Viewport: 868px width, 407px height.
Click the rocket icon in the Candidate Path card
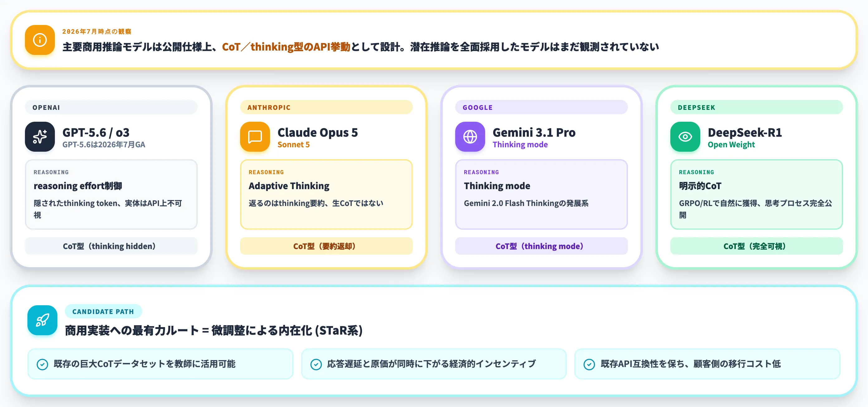[x=42, y=320]
